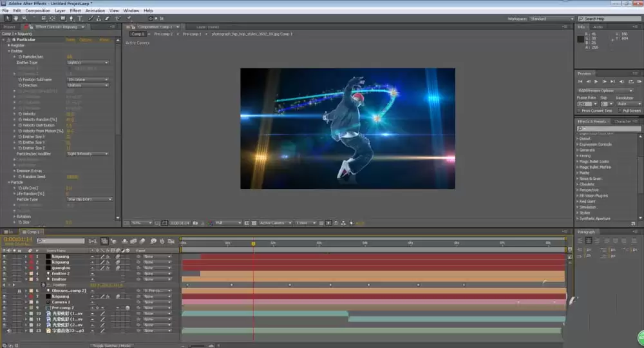Toggle visibility of Emitter 2 layer
This screenshot has height=348, width=644.
[x=5, y=274]
